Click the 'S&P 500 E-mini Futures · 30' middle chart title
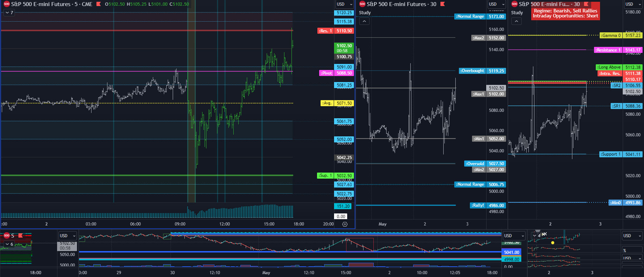The height and width of the screenshot is (277, 644). coord(401,4)
